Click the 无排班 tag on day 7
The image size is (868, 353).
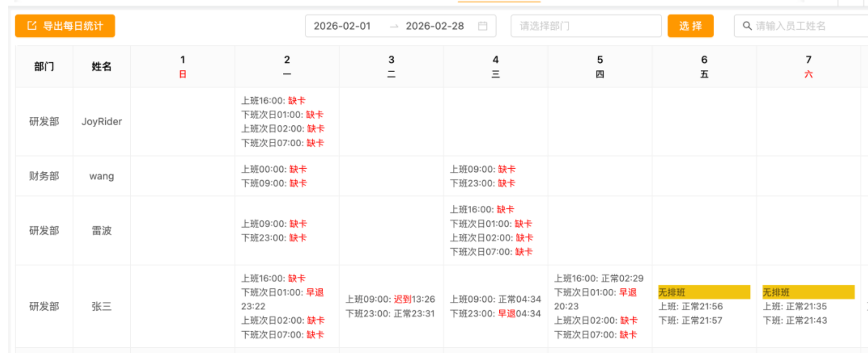click(x=808, y=292)
